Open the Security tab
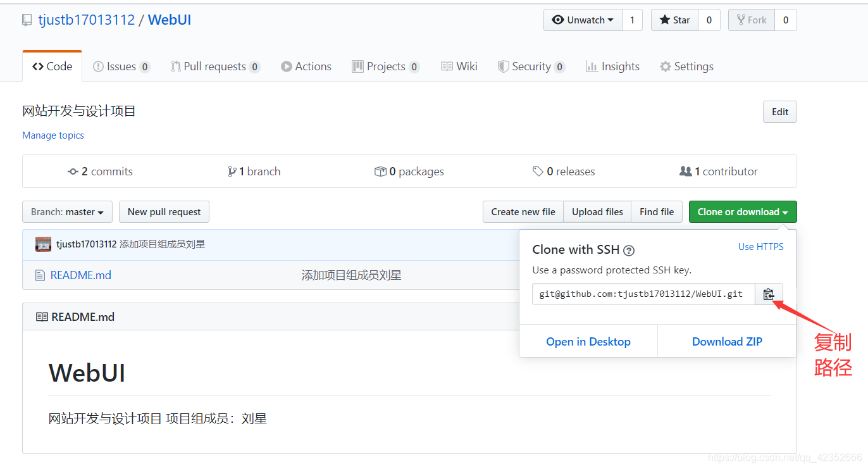Screen dimensions: 868x469 click(531, 66)
